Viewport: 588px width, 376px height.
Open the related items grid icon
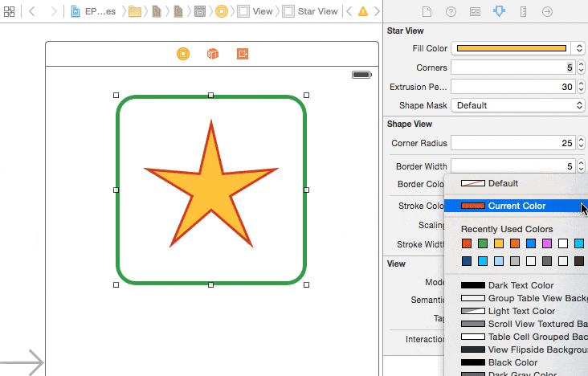9,11
